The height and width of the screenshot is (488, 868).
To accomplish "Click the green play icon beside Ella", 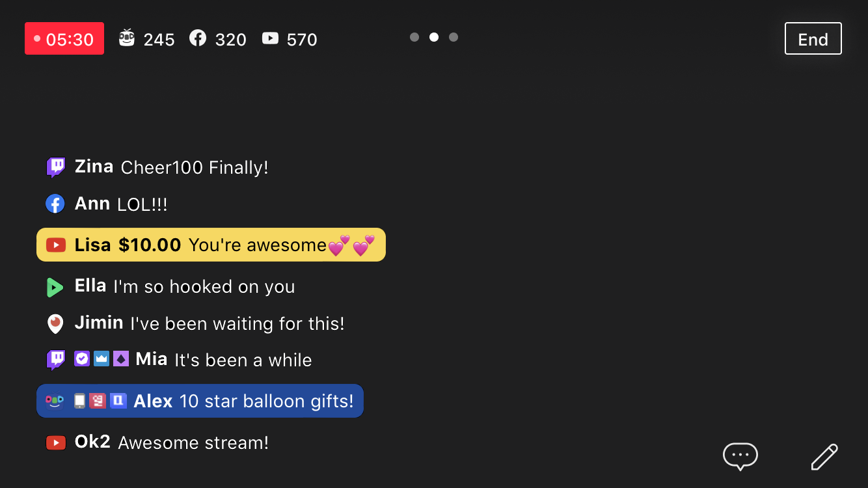I will click(55, 287).
